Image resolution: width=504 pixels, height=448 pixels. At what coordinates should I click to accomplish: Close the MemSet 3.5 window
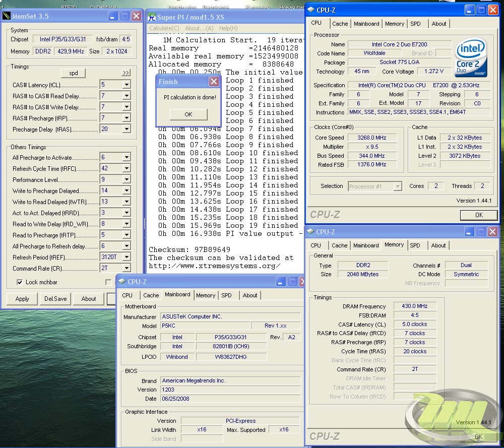[x=136, y=16]
